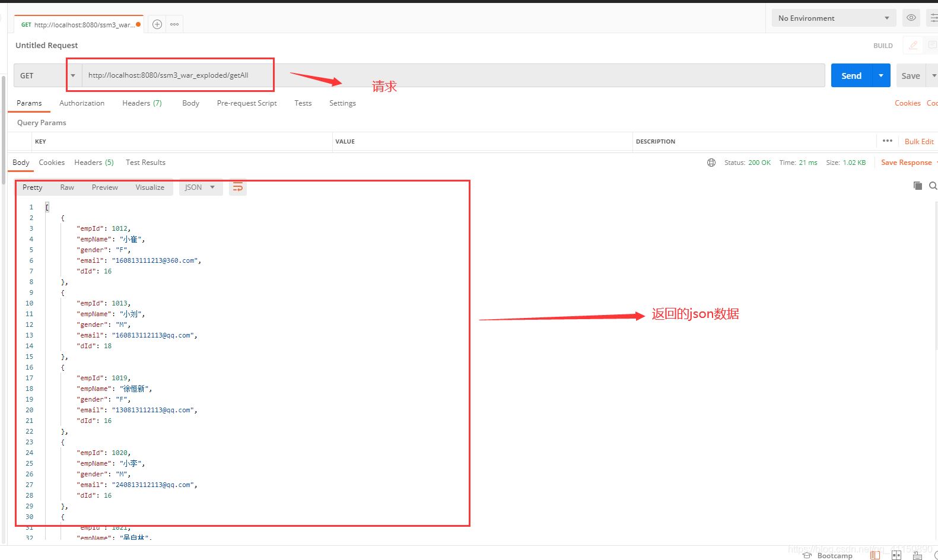Click the email 130813112113@qq.com line
The image size is (938, 560).
pos(137,410)
